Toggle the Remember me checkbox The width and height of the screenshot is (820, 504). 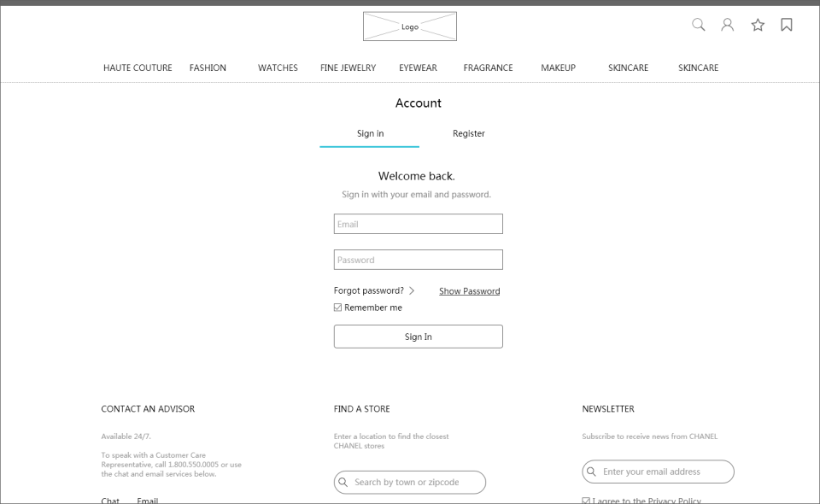tap(338, 308)
